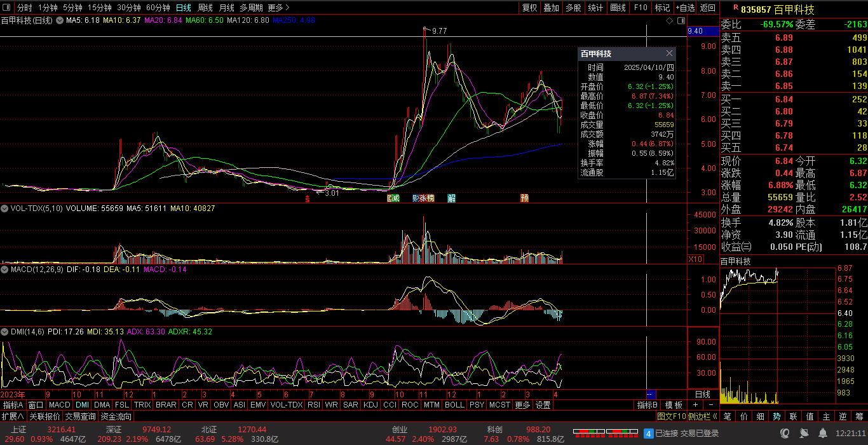Select the 价 price tab in sidebar
This screenshot has height=445, width=868.
pos(744,416)
